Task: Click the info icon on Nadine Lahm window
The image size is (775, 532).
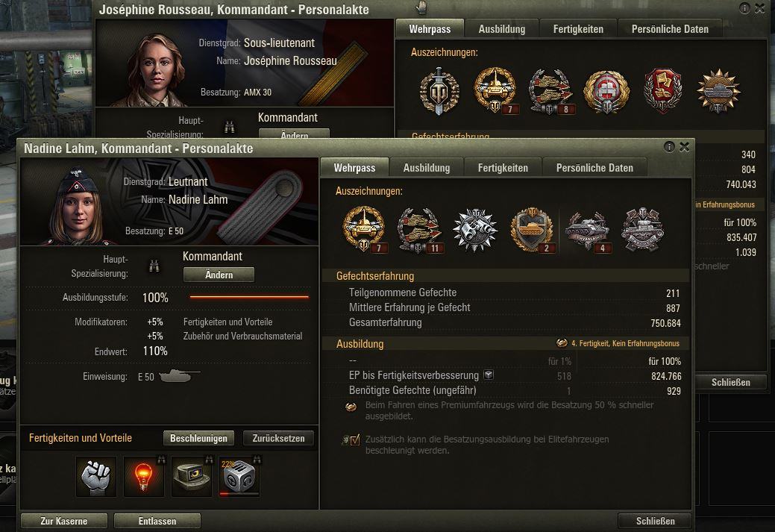Action: [669, 147]
